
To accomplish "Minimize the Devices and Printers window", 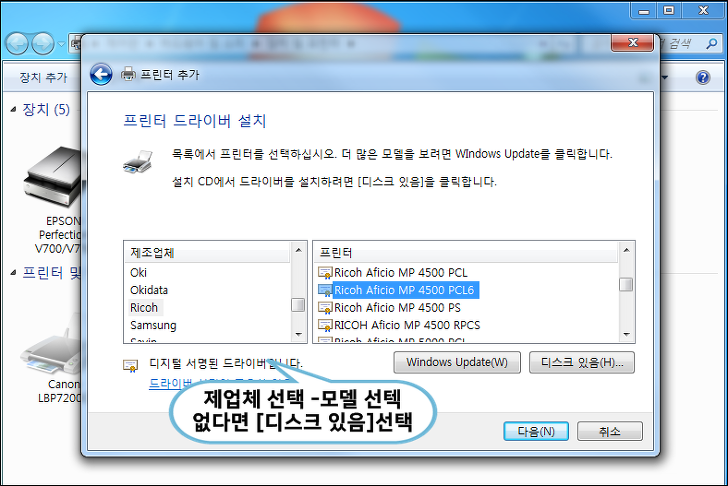I will [644, 10].
